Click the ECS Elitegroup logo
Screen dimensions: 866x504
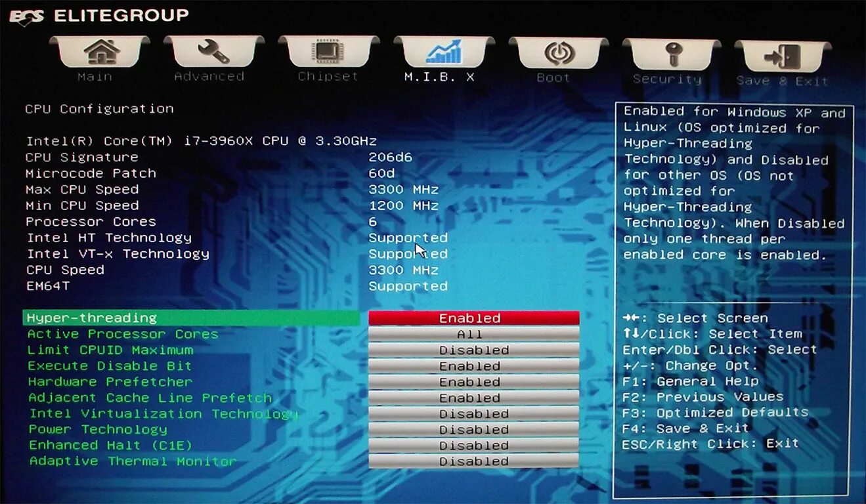[x=98, y=14]
